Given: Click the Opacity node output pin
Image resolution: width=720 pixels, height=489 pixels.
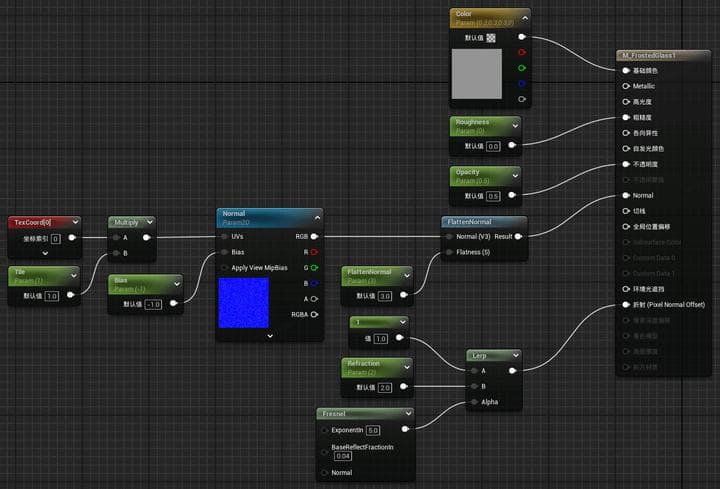Looking at the screenshot, I should pyautogui.click(x=512, y=195).
